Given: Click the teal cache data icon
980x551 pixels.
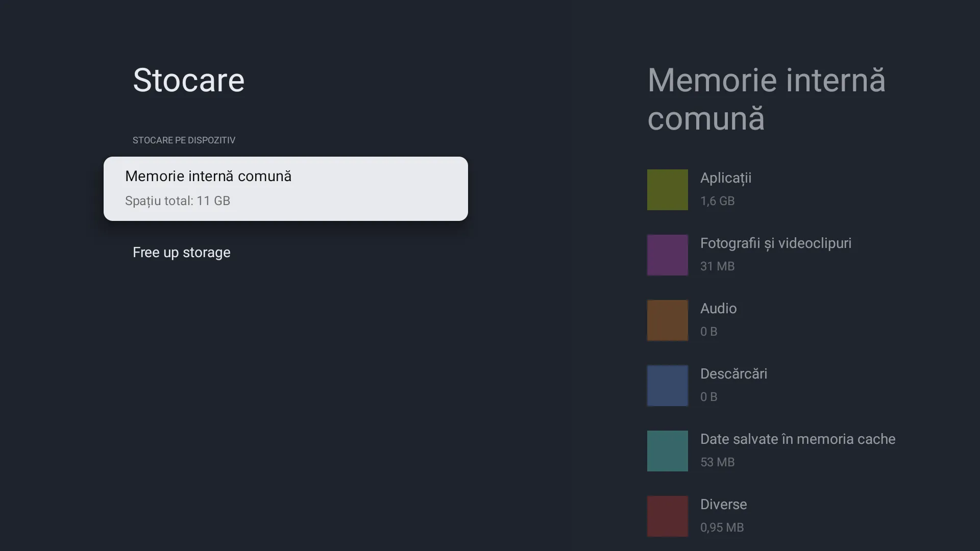Looking at the screenshot, I should tap(667, 450).
